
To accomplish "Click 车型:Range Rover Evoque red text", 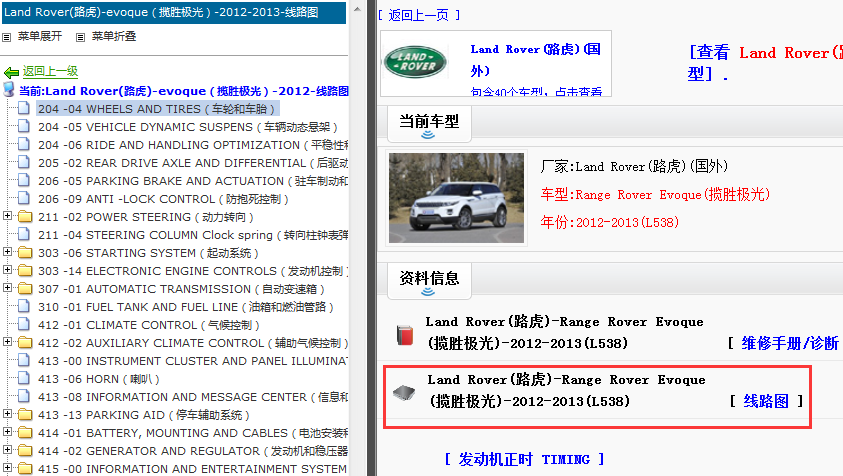I will [x=655, y=194].
